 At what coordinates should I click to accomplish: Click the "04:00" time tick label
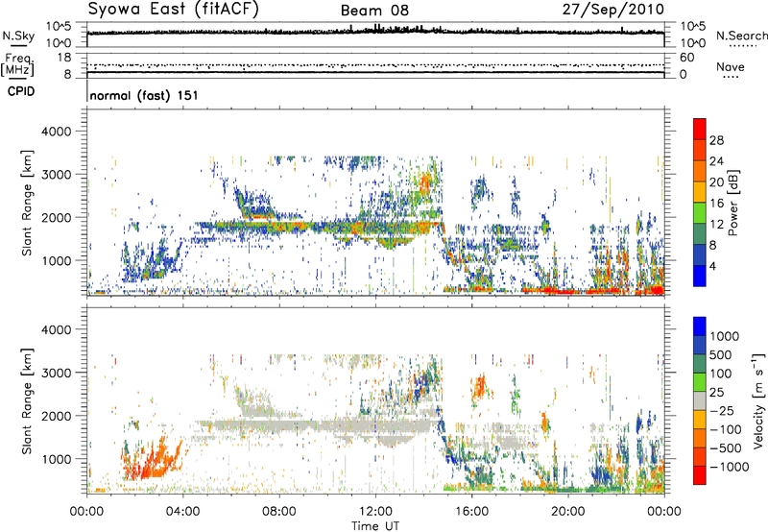(182, 512)
